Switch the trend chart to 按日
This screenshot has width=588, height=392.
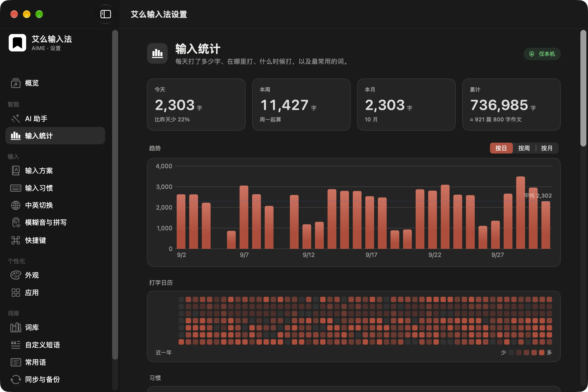(501, 148)
